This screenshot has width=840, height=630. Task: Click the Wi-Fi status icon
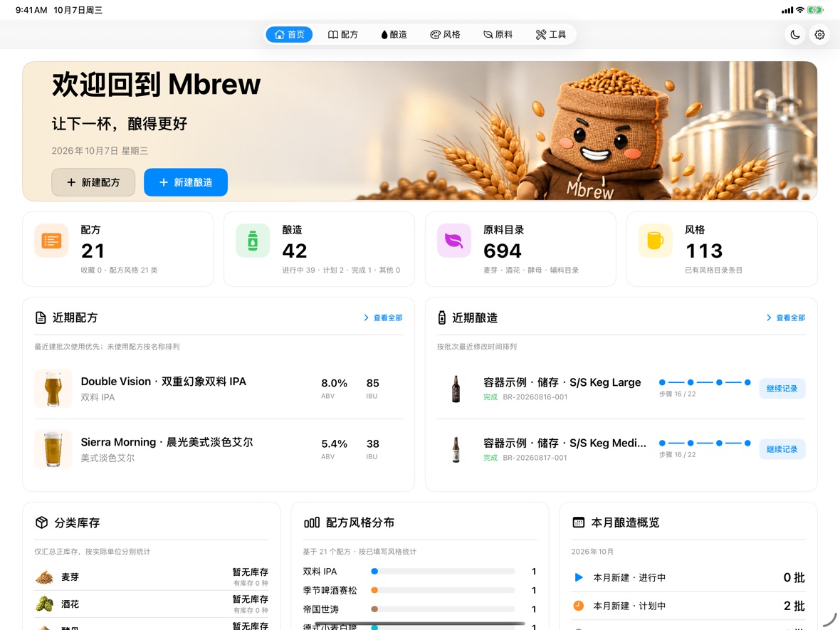pos(800,10)
